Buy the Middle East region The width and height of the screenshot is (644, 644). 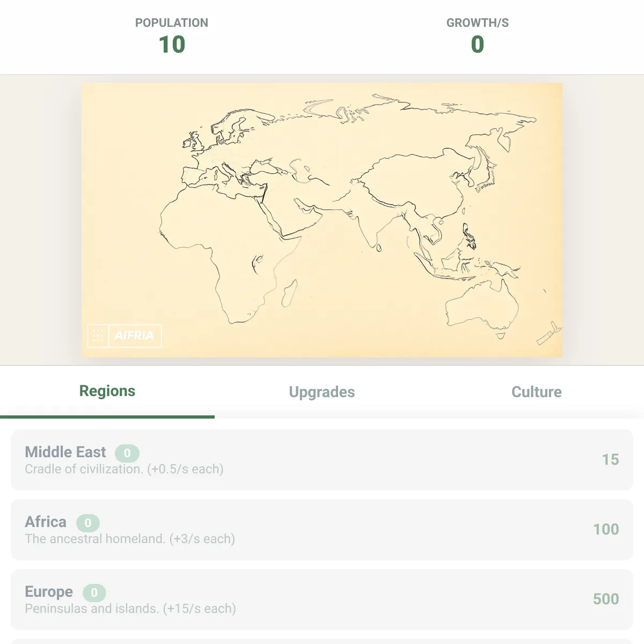coord(322,460)
